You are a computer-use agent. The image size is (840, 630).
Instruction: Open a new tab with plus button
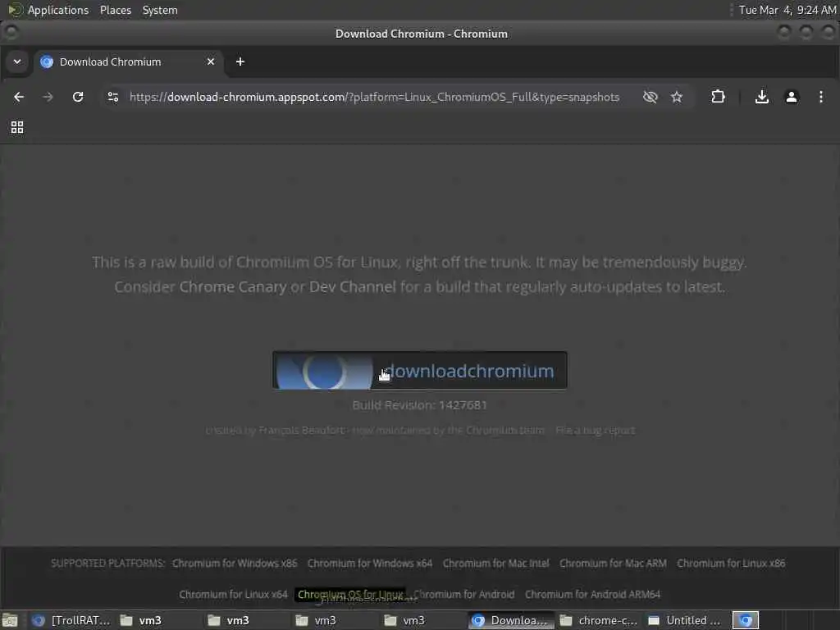(240, 62)
